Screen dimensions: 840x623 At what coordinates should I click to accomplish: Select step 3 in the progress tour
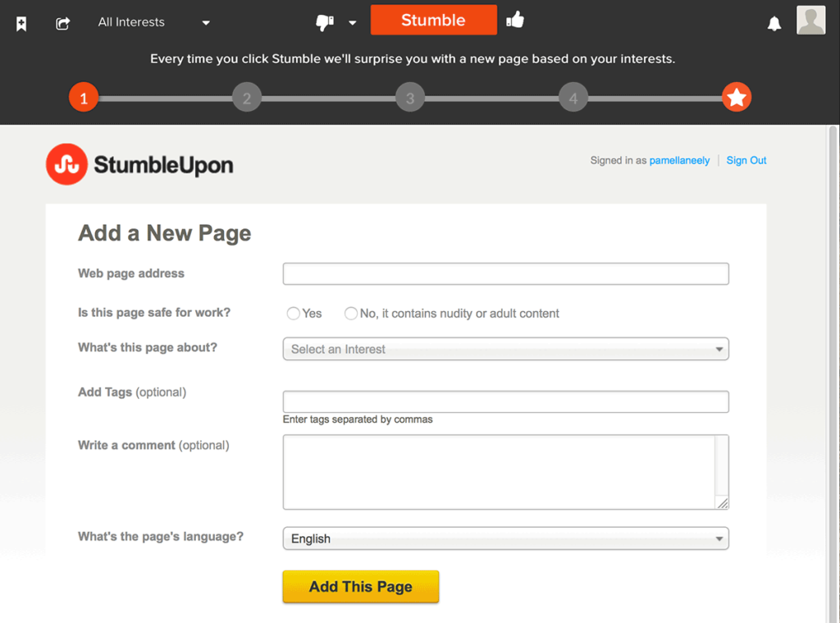tap(410, 98)
